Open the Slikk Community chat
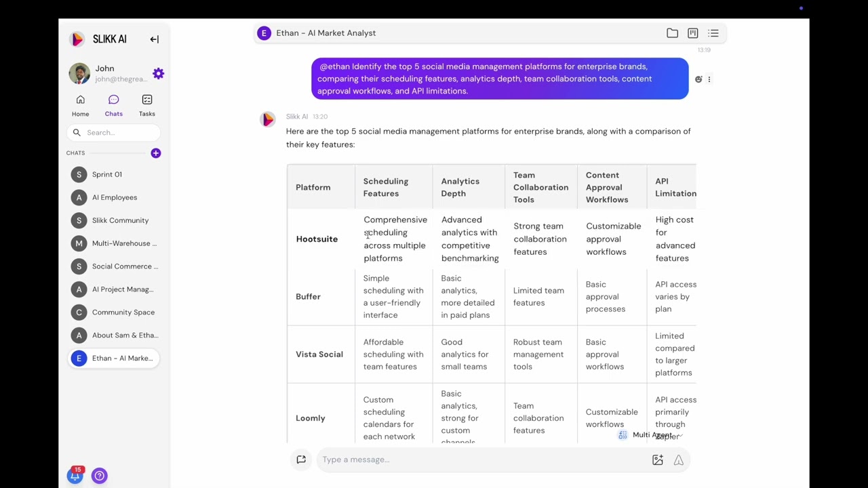 (114, 220)
